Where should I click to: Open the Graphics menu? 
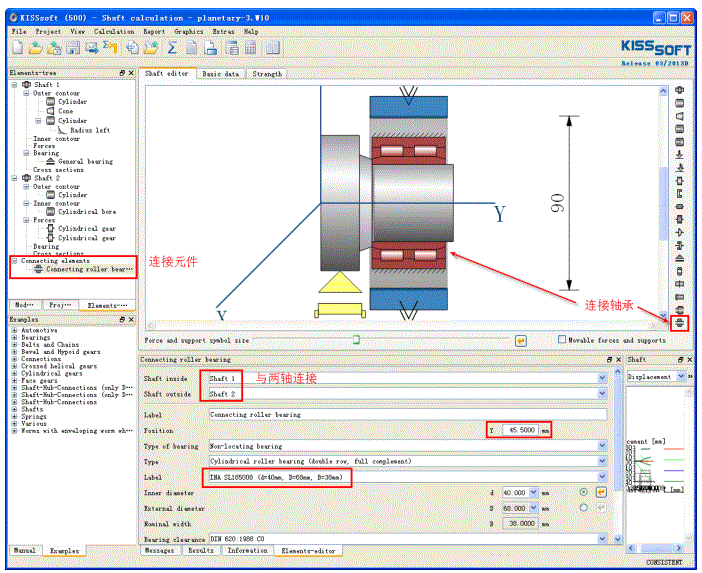188,31
